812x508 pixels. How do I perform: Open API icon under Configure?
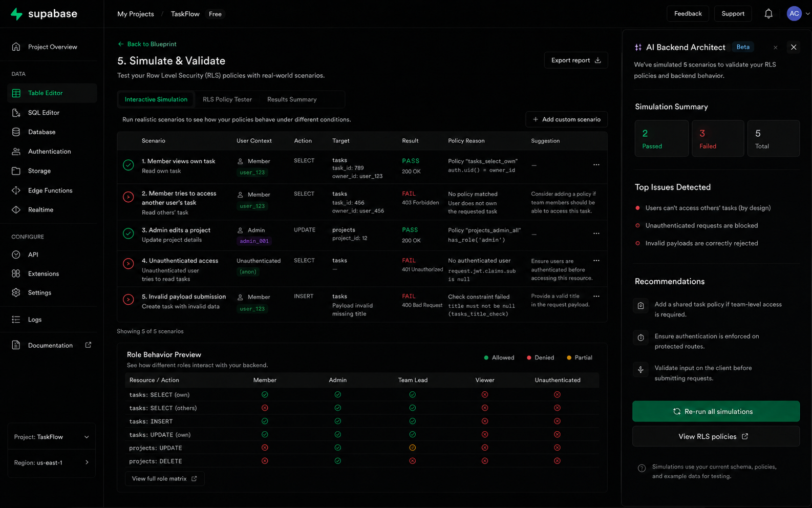[x=16, y=255]
